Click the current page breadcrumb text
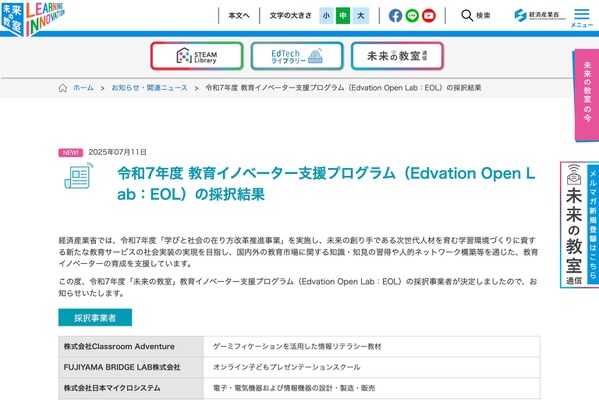The image size is (599, 400). tap(343, 88)
